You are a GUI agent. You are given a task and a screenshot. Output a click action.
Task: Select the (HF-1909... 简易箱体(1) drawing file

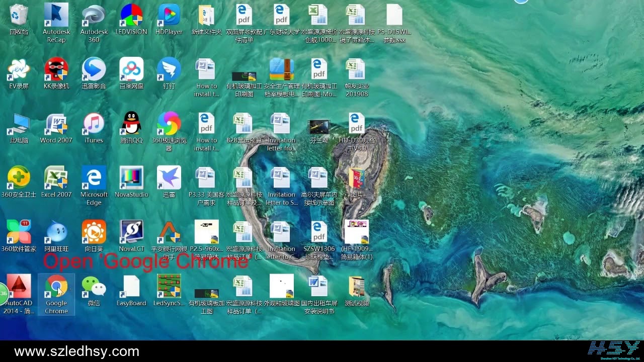(x=356, y=240)
